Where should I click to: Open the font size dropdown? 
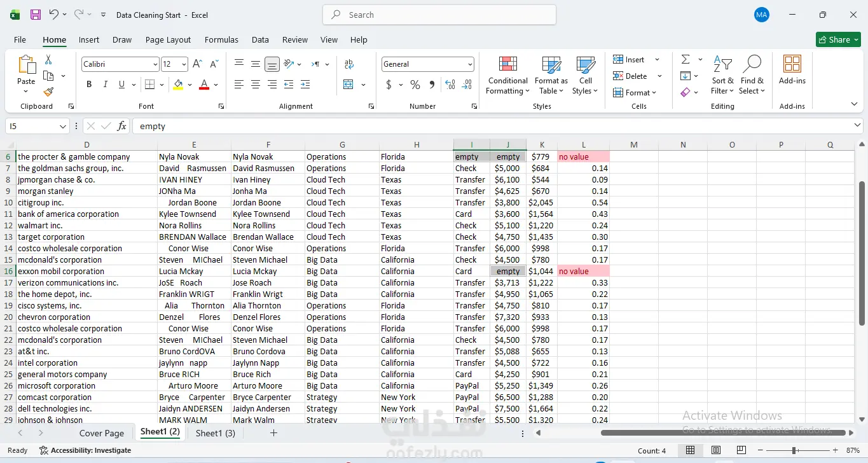tap(184, 64)
